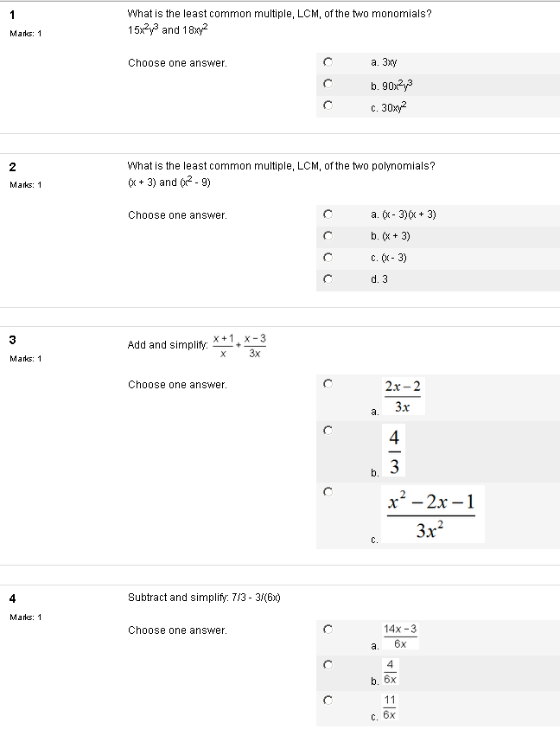
Task: Pick answer c with x²−2x−1 over 3x²
Action: (328, 491)
